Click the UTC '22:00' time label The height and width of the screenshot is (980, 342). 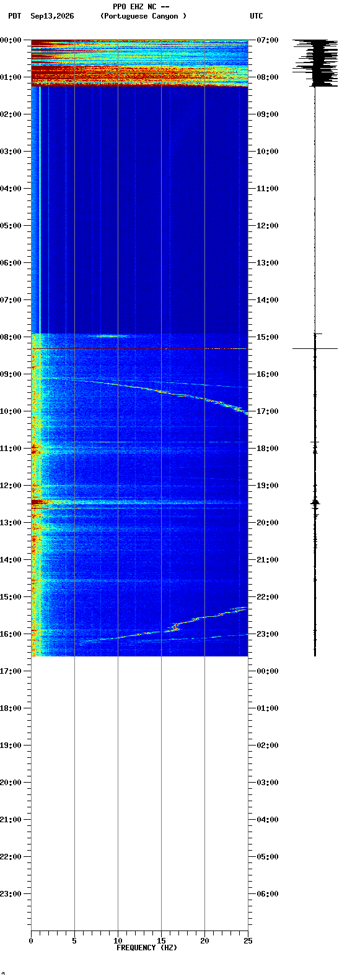pos(267,596)
